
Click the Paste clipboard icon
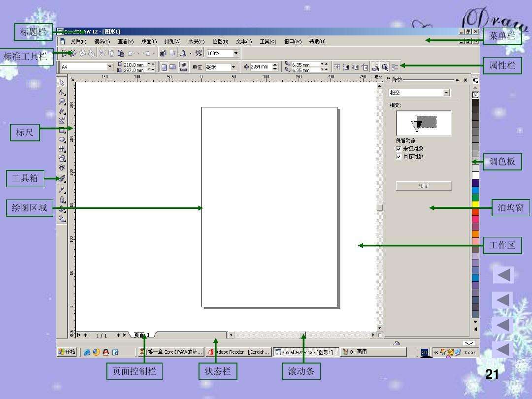click(121, 53)
